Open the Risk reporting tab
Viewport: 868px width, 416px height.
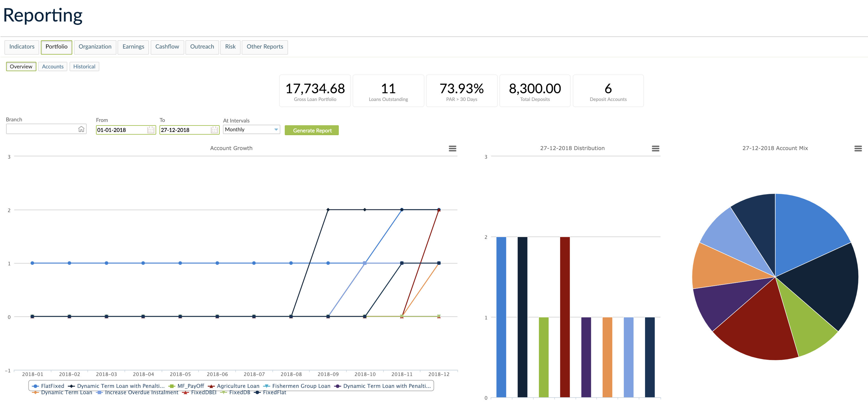pos(230,47)
